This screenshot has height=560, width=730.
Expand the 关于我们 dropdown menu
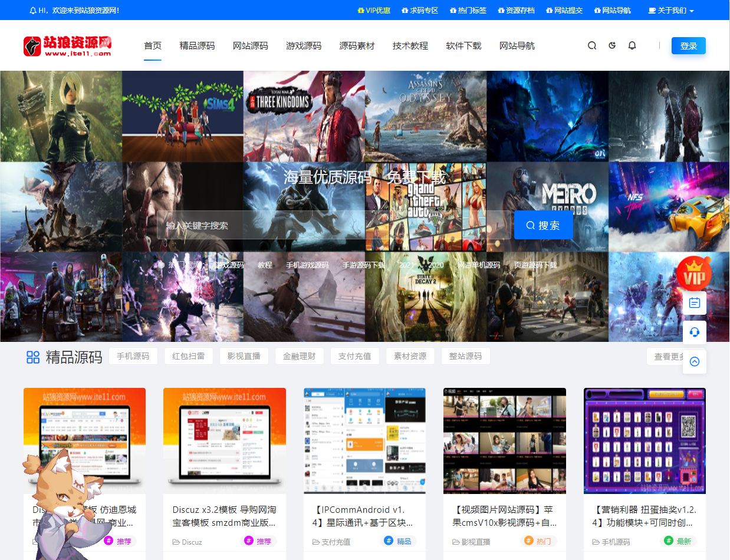pyautogui.click(x=671, y=11)
